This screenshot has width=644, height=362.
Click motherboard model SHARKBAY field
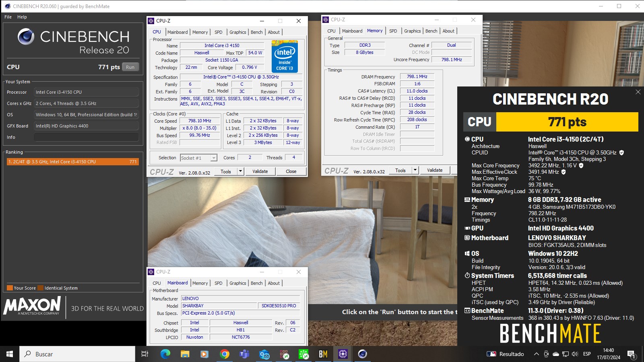(x=219, y=306)
